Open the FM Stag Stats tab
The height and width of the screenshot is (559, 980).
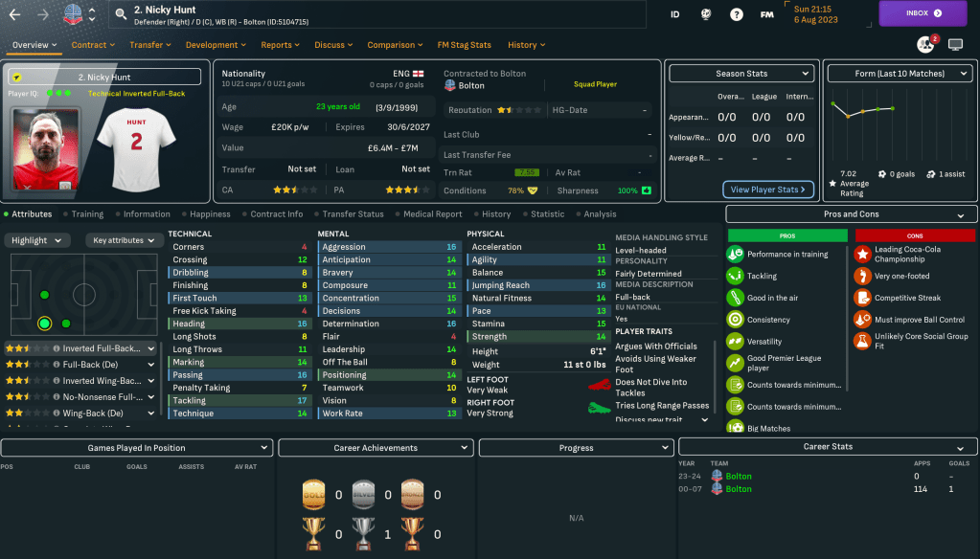tap(463, 45)
